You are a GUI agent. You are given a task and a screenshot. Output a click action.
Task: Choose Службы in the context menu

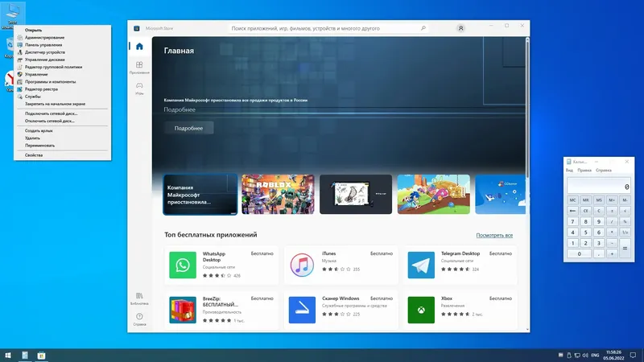tap(63, 97)
